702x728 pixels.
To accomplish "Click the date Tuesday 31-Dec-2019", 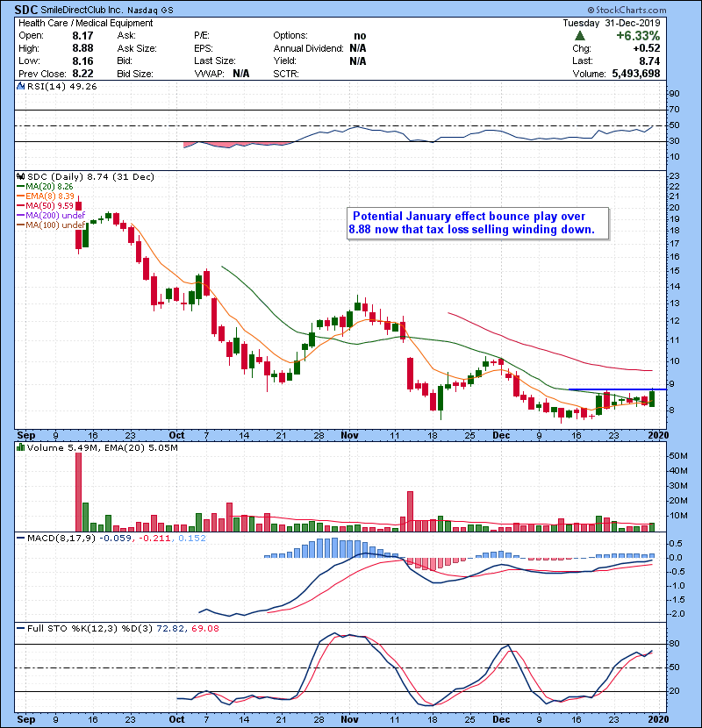I will click(x=612, y=23).
